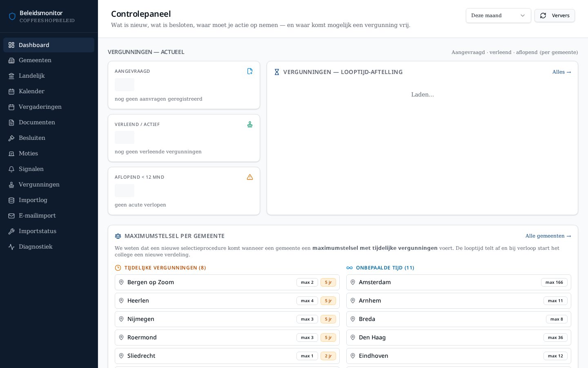Select the Arnhem municipality row

[459, 301]
